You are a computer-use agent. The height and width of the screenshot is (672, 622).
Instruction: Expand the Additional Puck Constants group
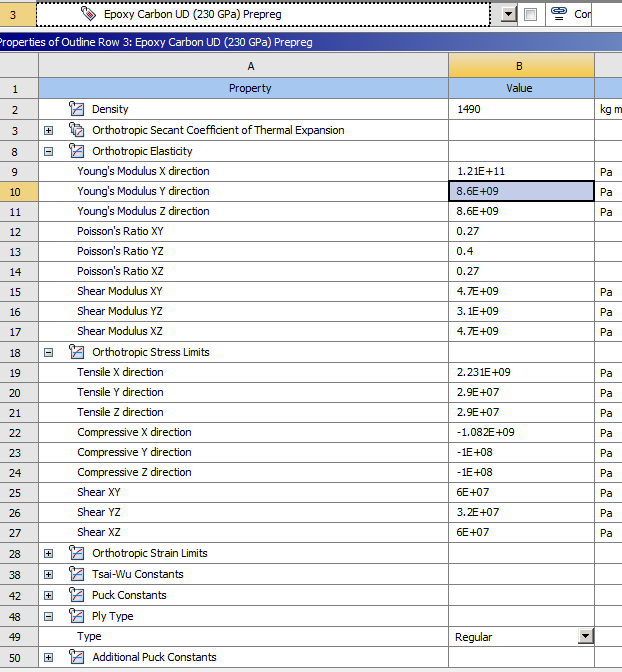[x=48, y=657]
